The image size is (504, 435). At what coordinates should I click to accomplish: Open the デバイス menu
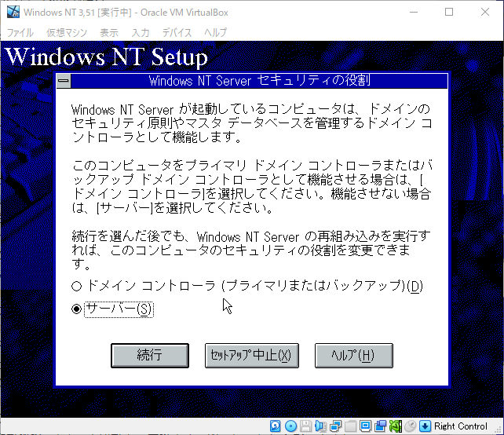[177, 32]
